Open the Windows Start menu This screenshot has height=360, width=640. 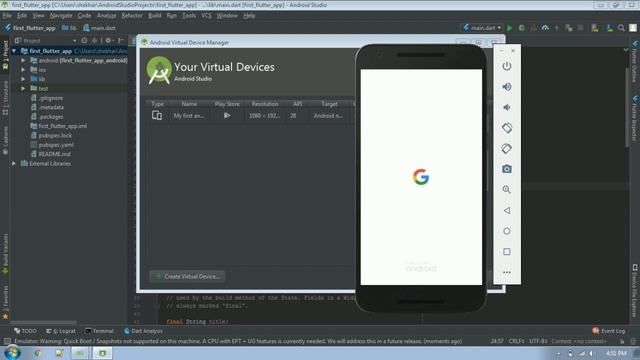coord(12,353)
